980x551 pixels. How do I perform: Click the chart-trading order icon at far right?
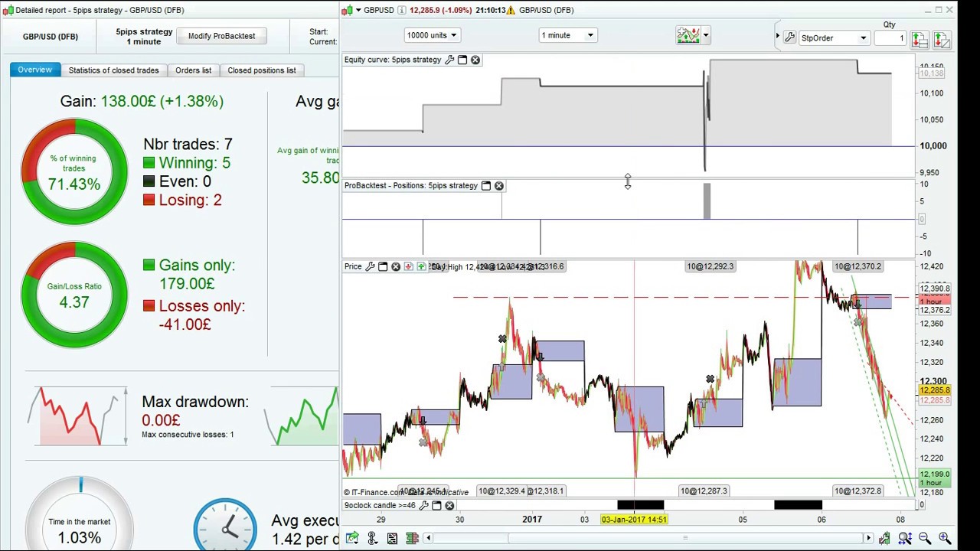(942, 38)
